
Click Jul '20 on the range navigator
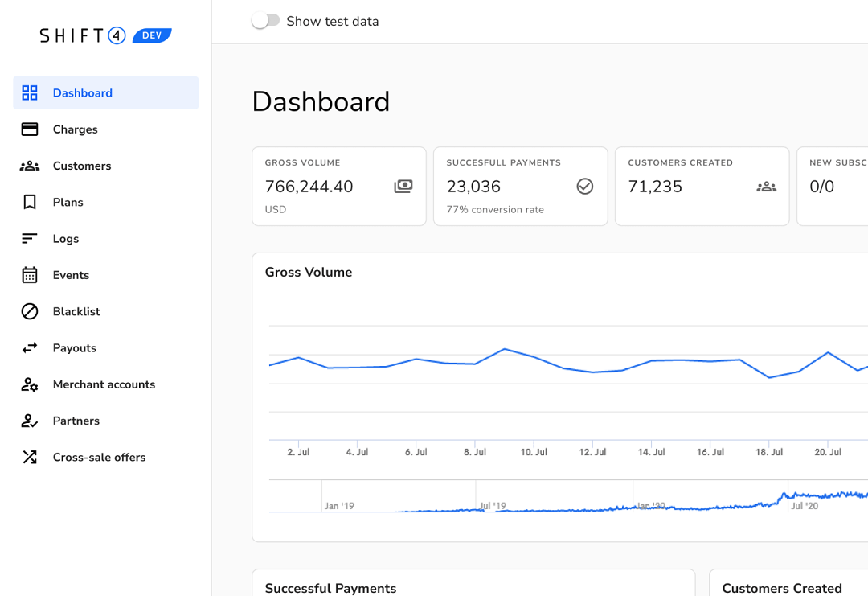coord(805,506)
